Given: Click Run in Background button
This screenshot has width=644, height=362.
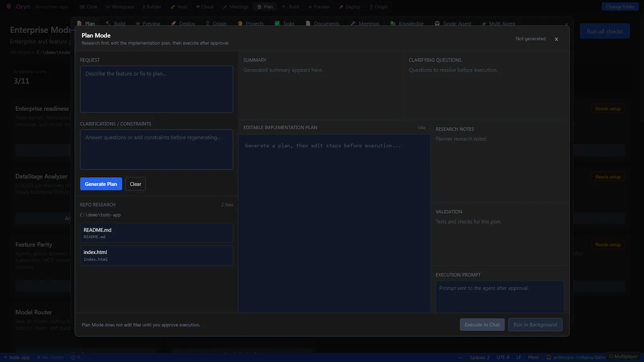Looking at the screenshot, I should point(535,325).
